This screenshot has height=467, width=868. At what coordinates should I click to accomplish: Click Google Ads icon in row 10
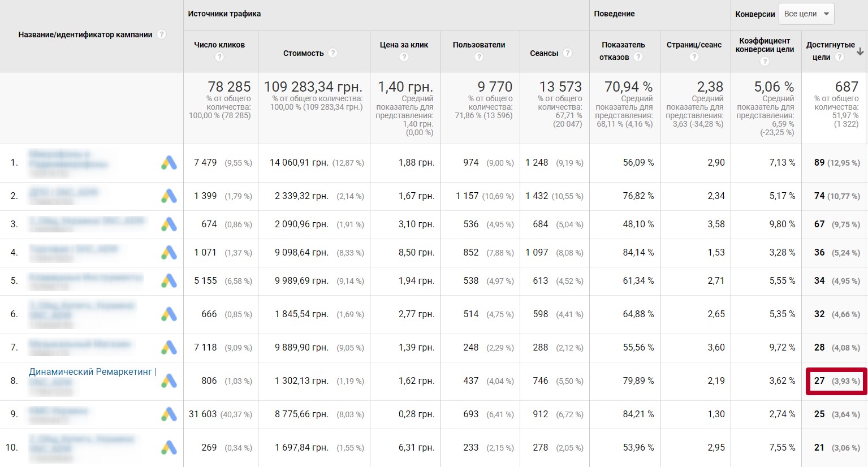[169, 448]
